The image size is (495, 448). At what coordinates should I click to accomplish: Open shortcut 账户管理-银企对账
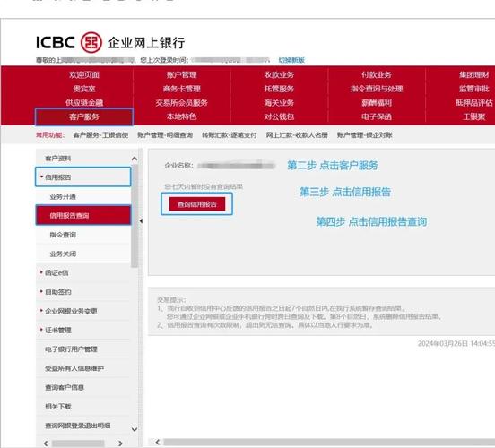[x=364, y=135]
